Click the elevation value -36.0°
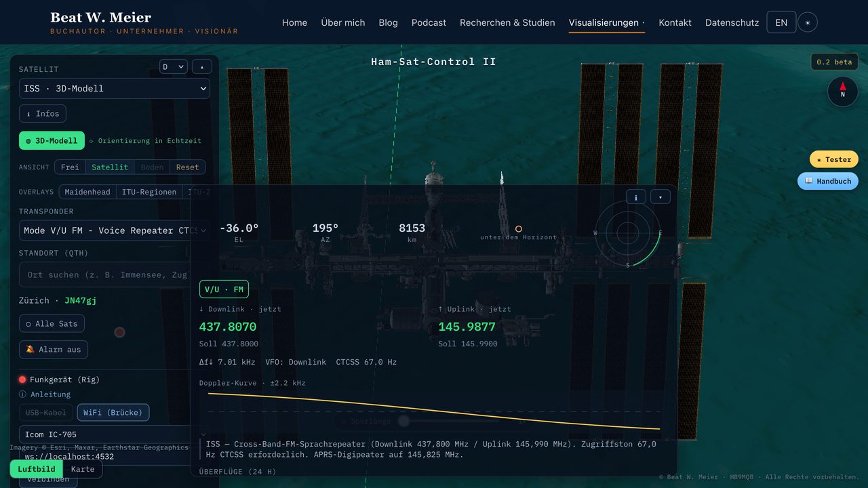 [x=239, y=228]
